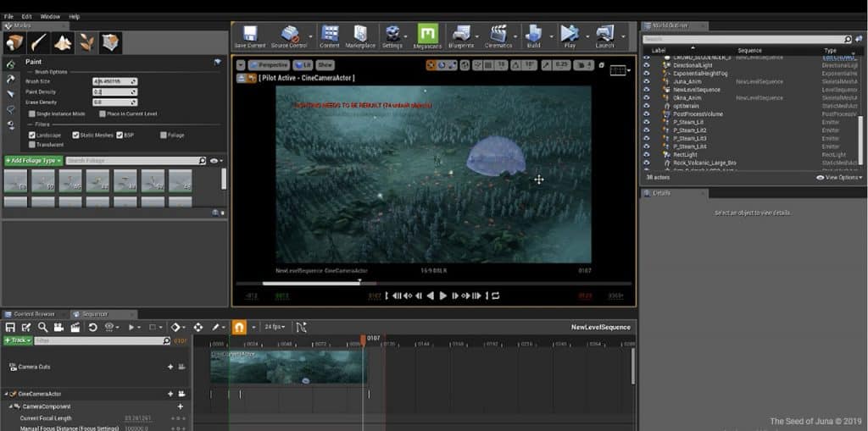868x431 pixels.
Task: Uncheck the BSP filter checkbox
Action: click(x=120, y=135)
